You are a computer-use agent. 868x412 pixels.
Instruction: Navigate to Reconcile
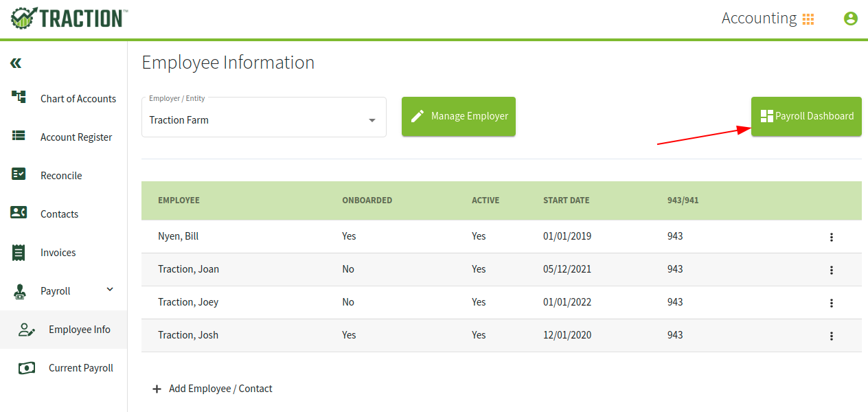(61, 176)
